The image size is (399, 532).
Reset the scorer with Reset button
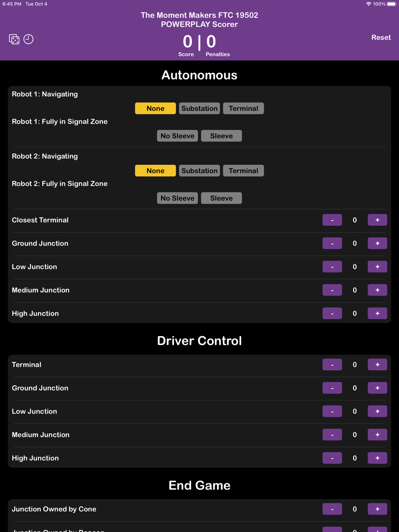pyautogui.click(x=381, y=37)
